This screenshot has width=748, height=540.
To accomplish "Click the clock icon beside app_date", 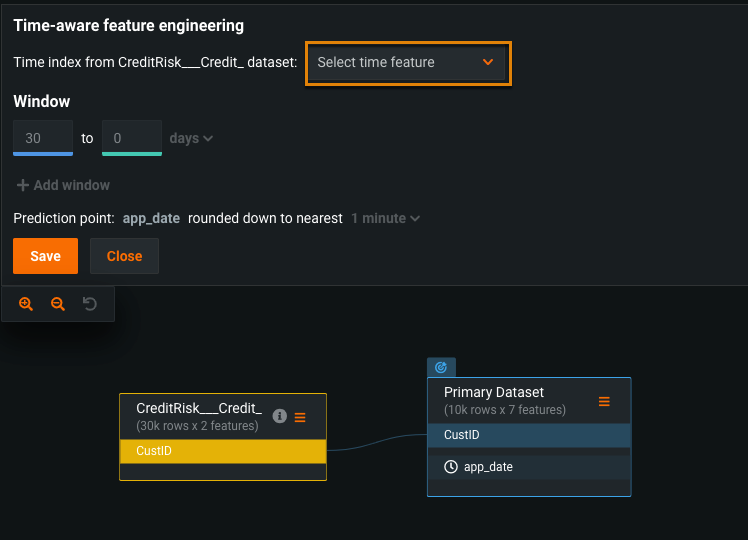I will pos(451,467).
